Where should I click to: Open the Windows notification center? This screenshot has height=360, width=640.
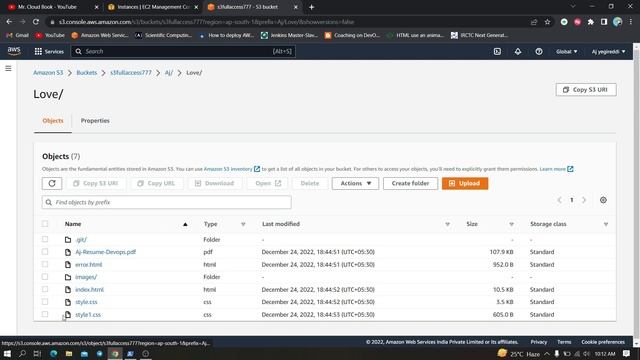(x=627, y=353)
